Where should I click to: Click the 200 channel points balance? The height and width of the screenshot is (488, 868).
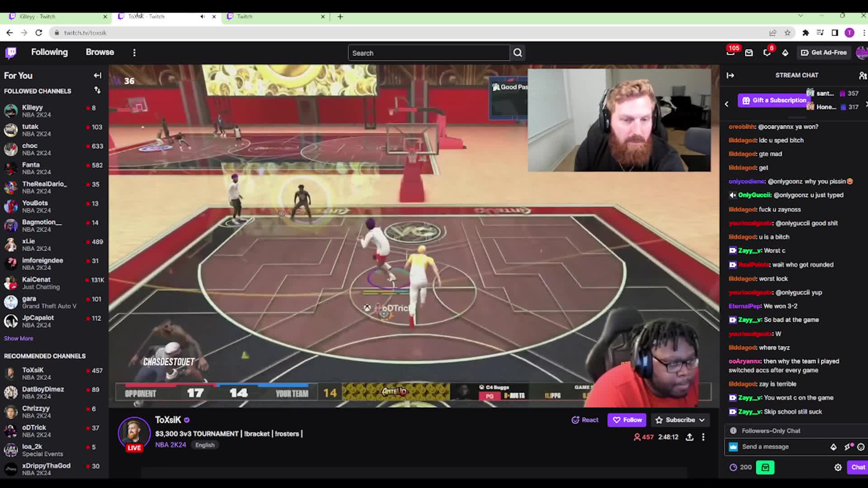point(741,467)
